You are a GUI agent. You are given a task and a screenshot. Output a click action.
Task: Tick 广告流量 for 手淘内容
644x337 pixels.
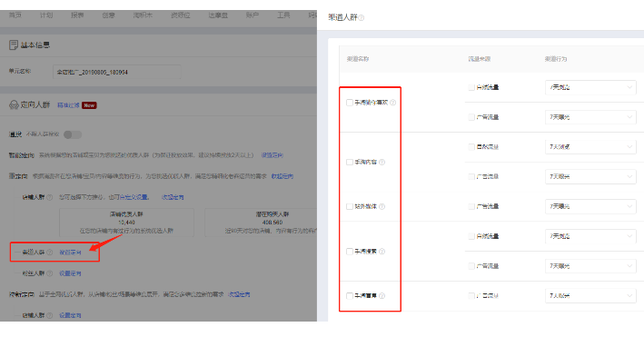click(x=471, y=176)
